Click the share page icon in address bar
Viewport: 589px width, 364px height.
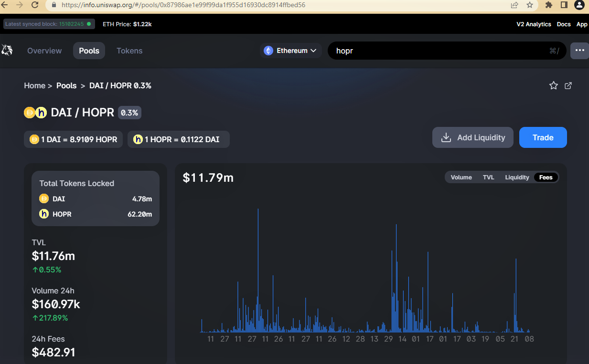(514, 5)
